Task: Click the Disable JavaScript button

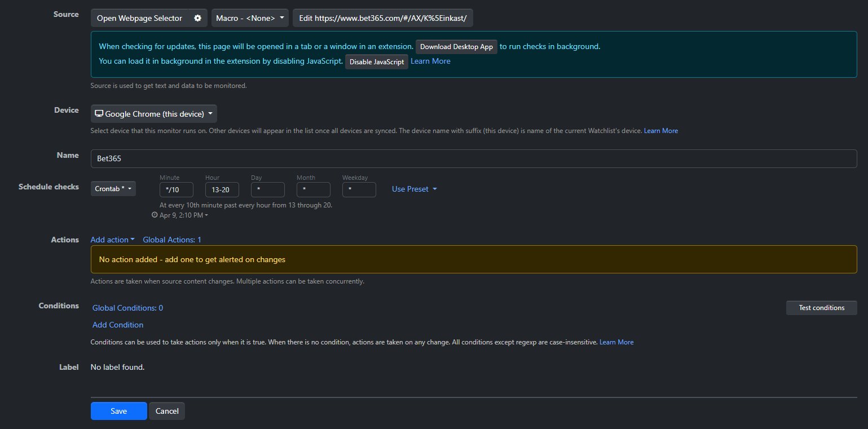Action: (376, 62)
